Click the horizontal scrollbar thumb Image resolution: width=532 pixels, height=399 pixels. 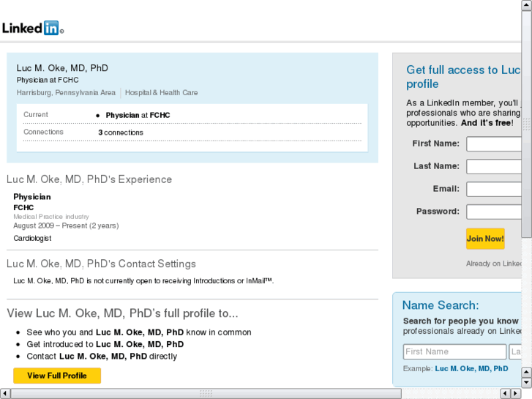point(206,393)
